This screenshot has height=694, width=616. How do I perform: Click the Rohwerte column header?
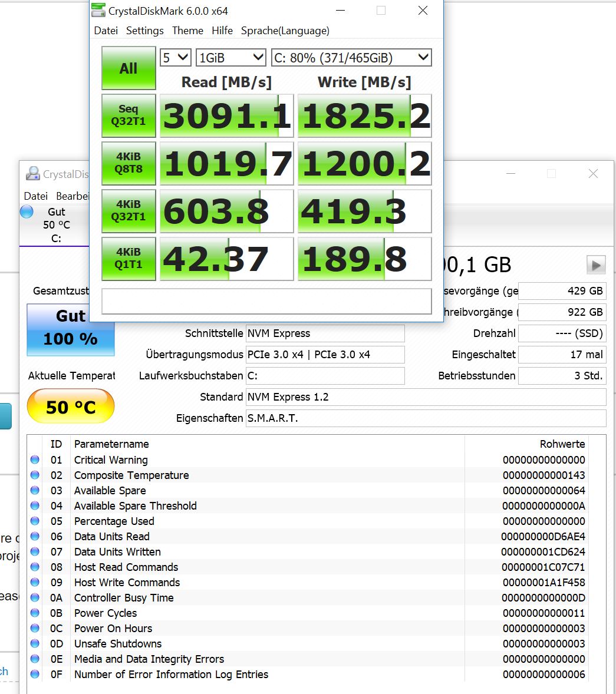point(562,444)
